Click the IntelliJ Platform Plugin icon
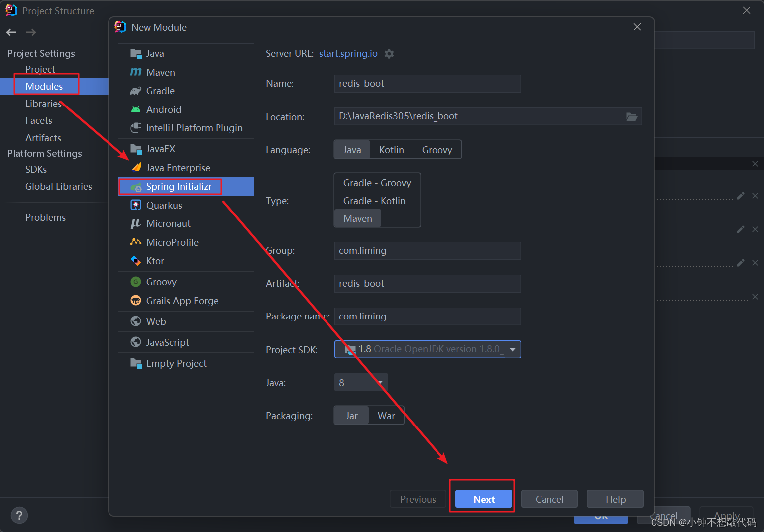 tap(136, 128)
